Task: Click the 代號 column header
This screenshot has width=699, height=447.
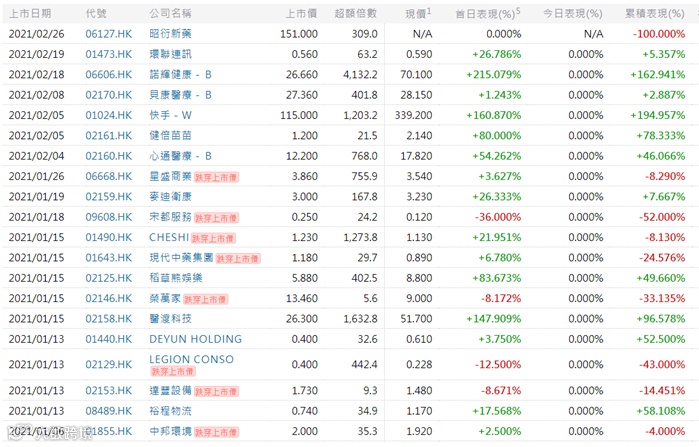Action: [96, 14]
